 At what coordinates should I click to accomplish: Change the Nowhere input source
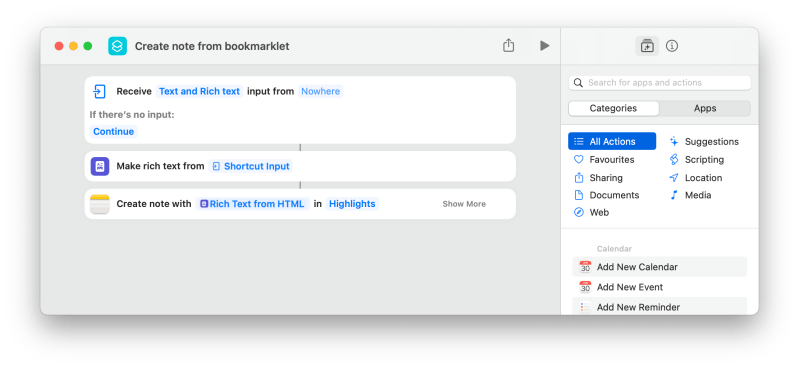(x=321, y=91)
